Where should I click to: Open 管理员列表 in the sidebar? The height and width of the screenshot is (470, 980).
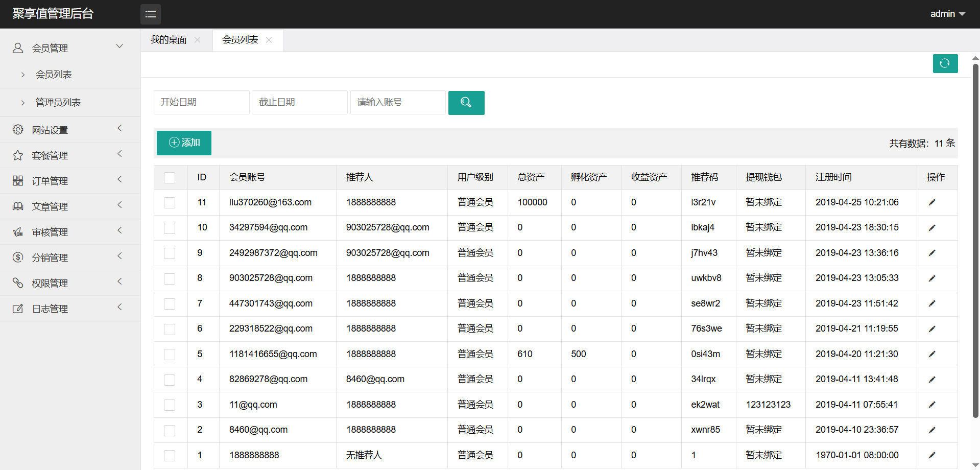(58, 103)
